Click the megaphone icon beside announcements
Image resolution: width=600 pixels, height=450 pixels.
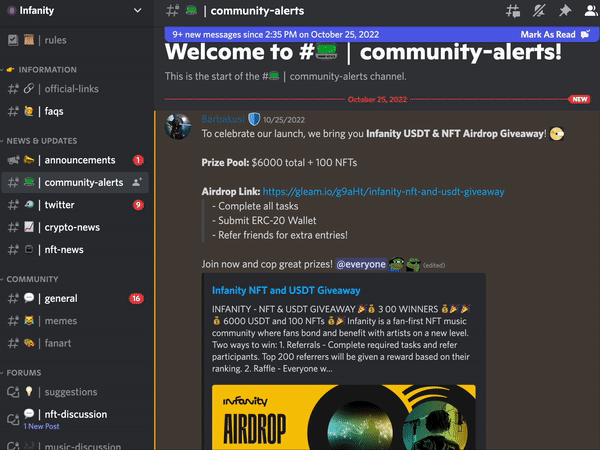(x=13, y=160)
